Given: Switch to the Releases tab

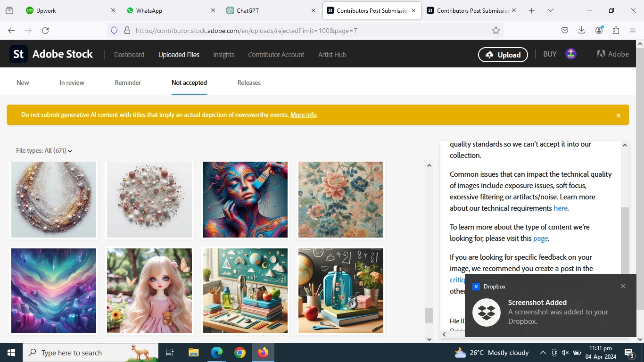Looking at the screenshot, I should (x=249, y=82).
